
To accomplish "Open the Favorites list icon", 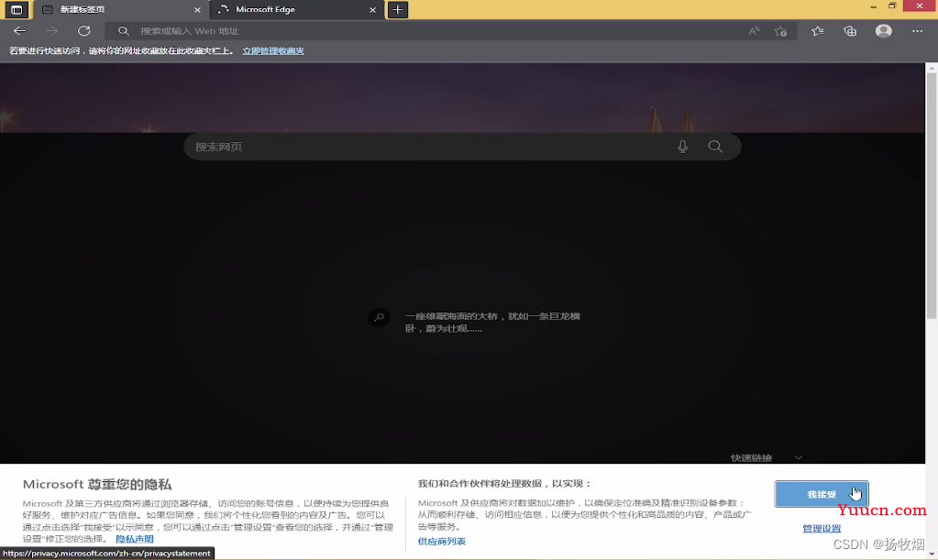I will [x=818, y=31].
